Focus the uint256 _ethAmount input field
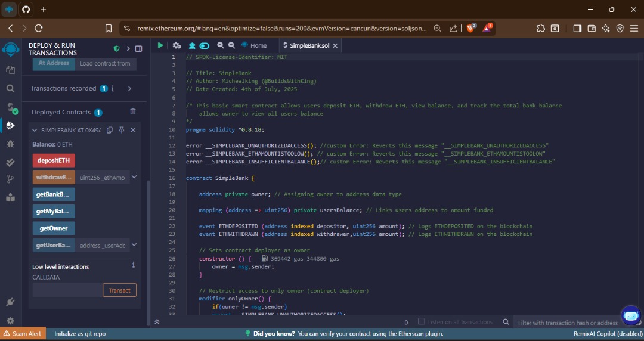The width and height of the screenshot is (644, 341). point(103,178)
